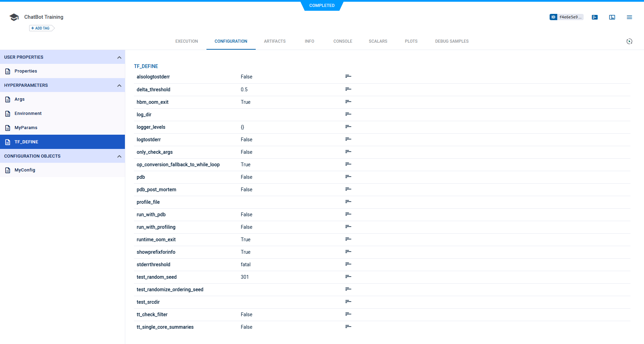Click description icon for test_random_seed row
The height and width of the screenshot is (344, 644).
point(348,277)
